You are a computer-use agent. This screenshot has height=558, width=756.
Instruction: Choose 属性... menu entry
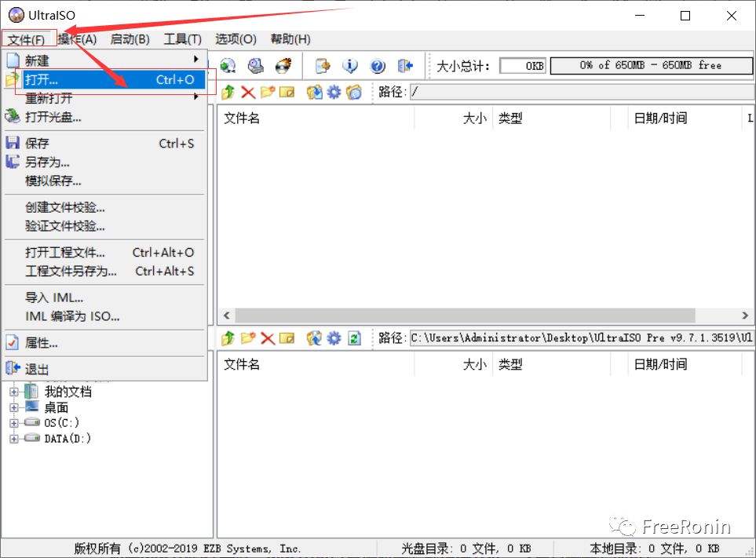click(105, 343)
